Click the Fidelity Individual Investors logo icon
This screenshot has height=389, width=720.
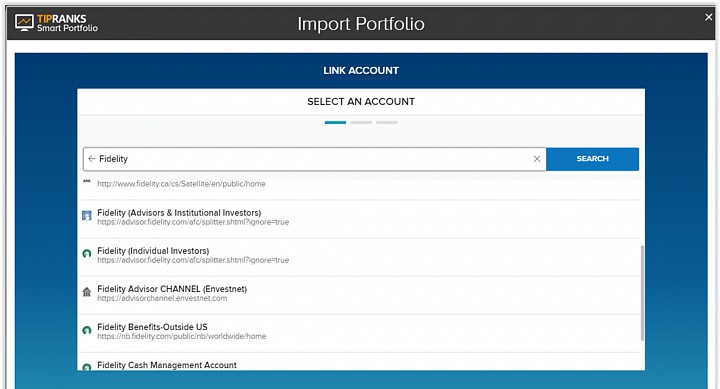pos(87,254)
